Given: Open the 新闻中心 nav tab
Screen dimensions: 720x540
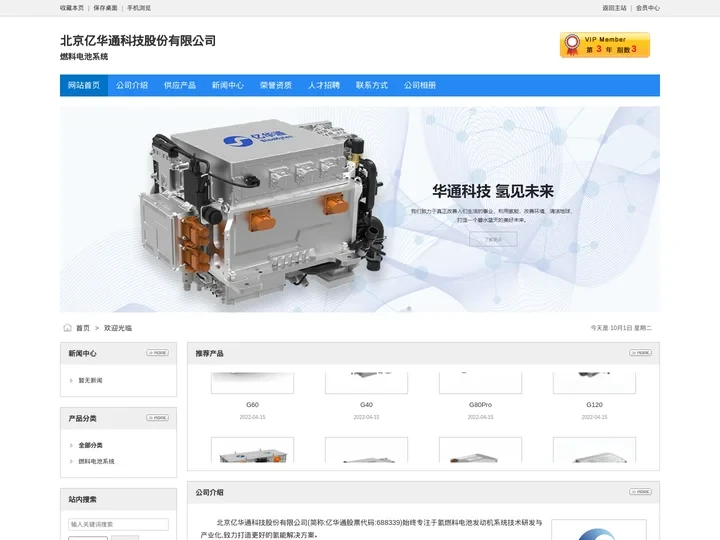Looking at the screenshot, I should point(228,85).
